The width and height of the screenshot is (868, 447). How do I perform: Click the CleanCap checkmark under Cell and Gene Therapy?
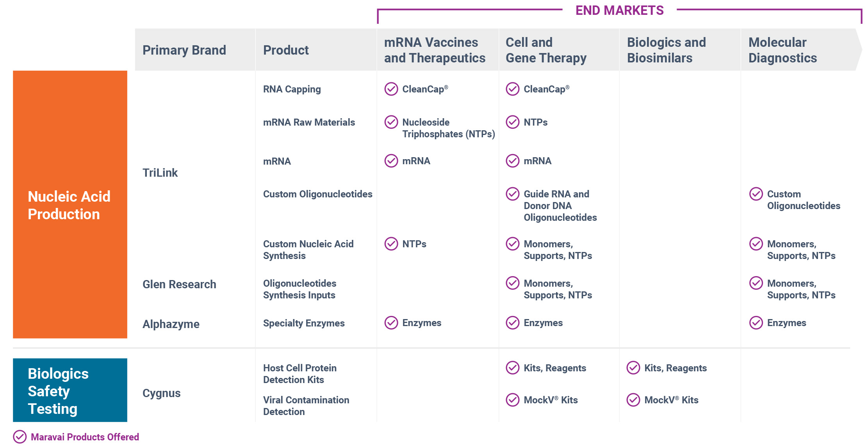512,89
